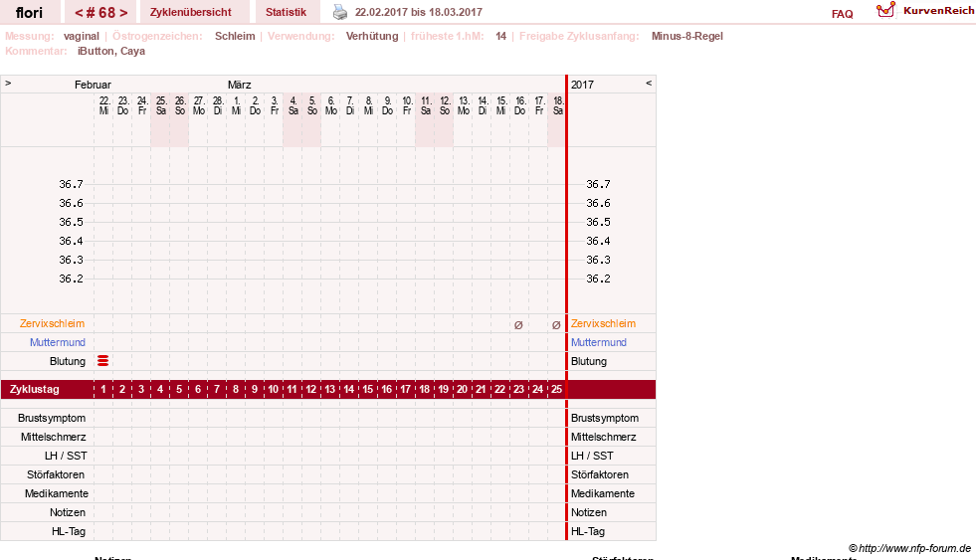Click the 2017 year label

click(x=583, y=85)
